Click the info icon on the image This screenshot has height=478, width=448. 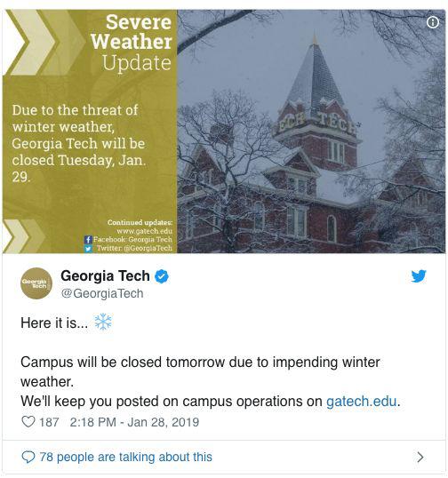point(433,22)
